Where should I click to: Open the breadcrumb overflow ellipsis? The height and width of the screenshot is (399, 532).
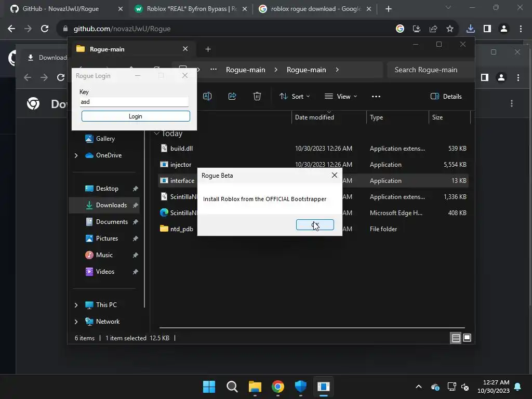[213, 70]
